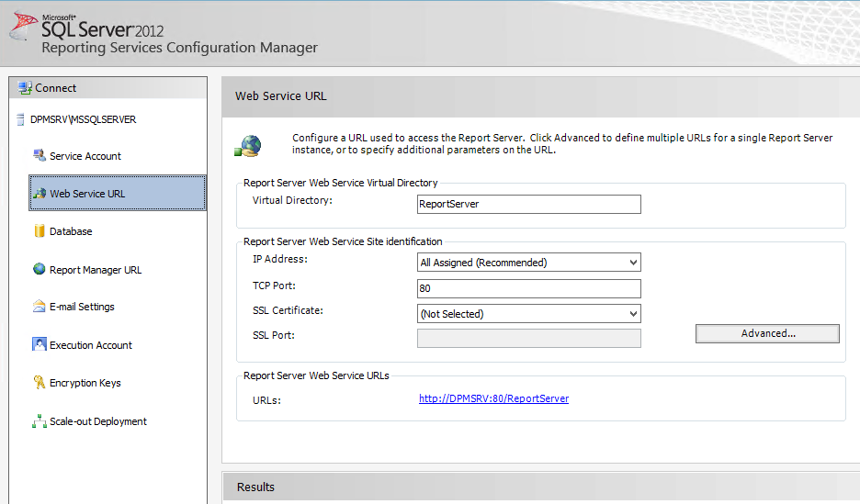Open the Encryption Keys page
The width and height of the screenshot is (860, 504).
click(85, 383)
